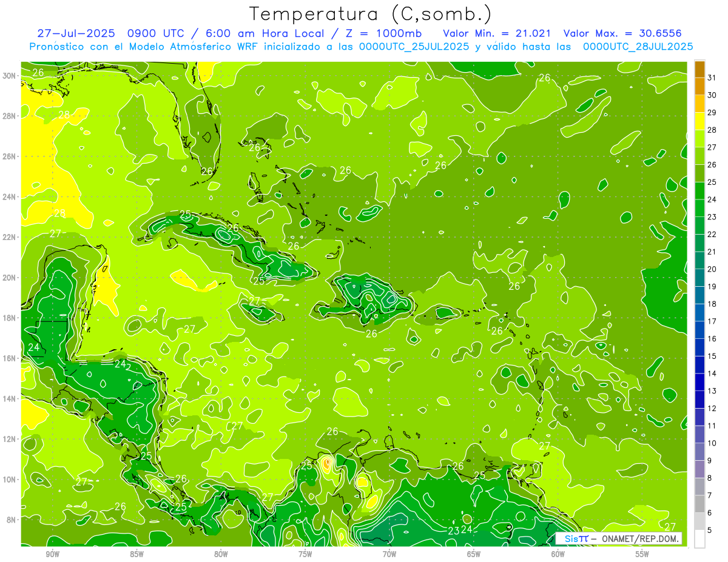
Task: Click legend value "6" on color scale
Action: (x=710, y=512)
